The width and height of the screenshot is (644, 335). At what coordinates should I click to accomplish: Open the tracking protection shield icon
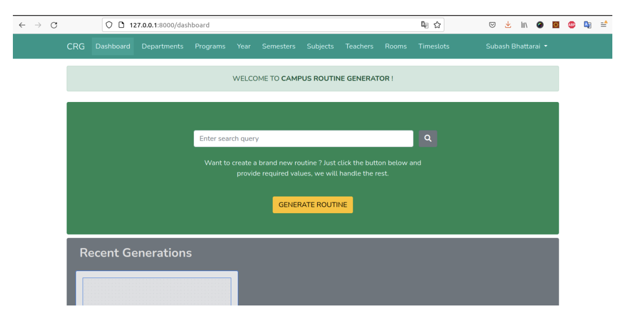109,25
